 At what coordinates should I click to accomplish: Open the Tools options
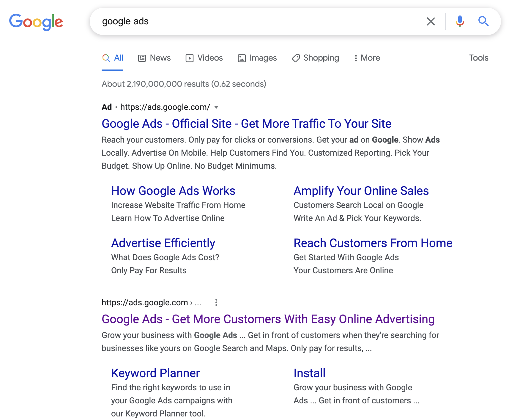479,58
